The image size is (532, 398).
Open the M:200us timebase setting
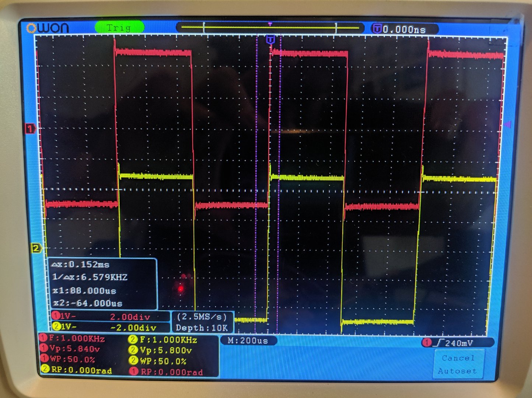(248, 341)
